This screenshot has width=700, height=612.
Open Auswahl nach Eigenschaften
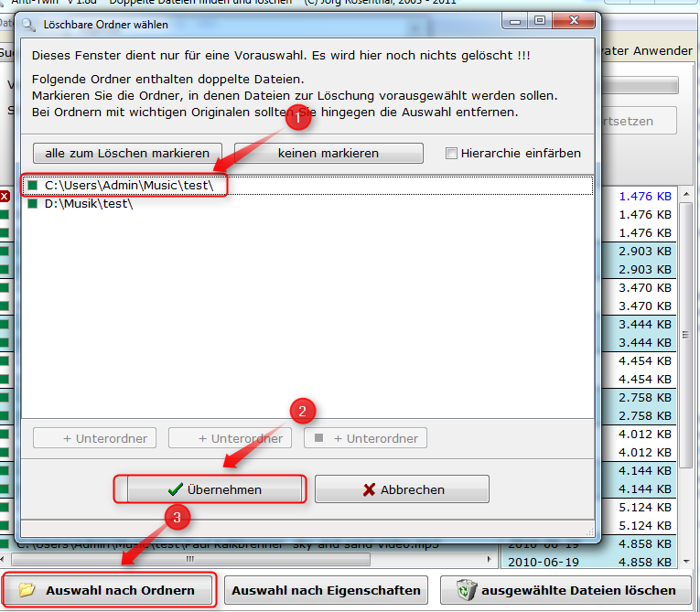326,590
